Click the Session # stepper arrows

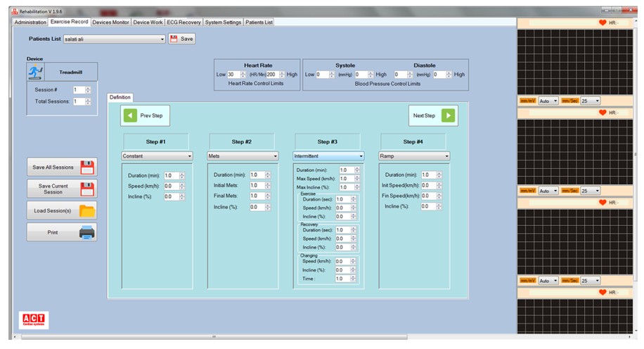point(88,90)
